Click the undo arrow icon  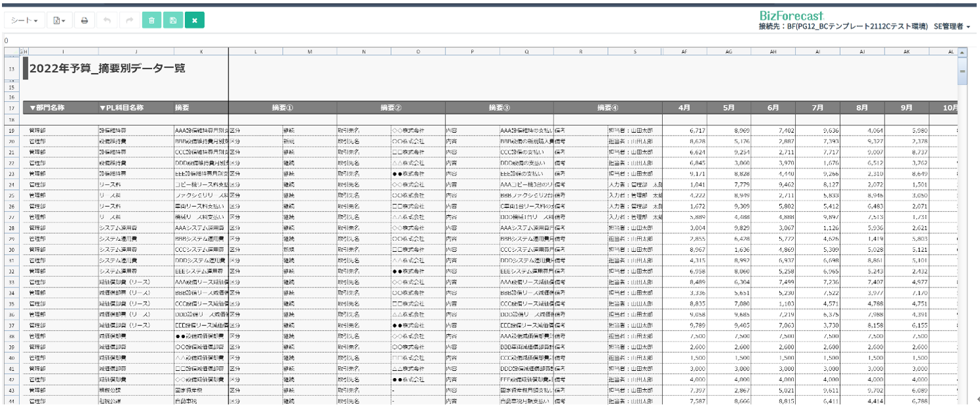click(107, 20)
